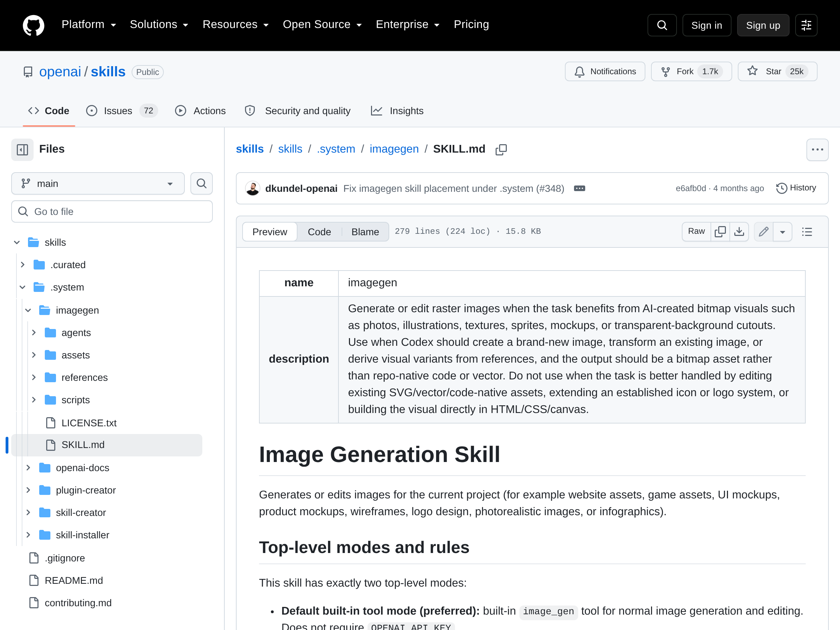Switch file view to Blame
Image resolution: width=840 pixels, height=630 pixels.
pos(365,232)
